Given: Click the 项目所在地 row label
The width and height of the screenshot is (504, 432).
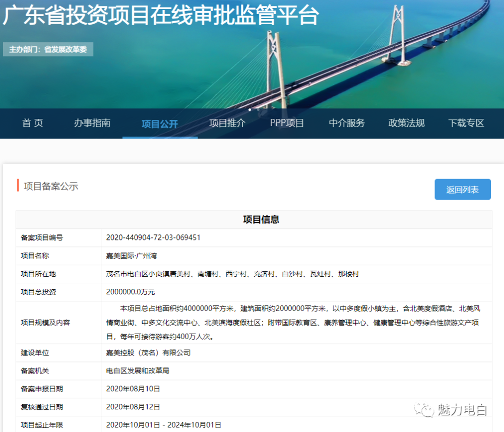Looking at the screenshot, I should [x=38, y=274].
